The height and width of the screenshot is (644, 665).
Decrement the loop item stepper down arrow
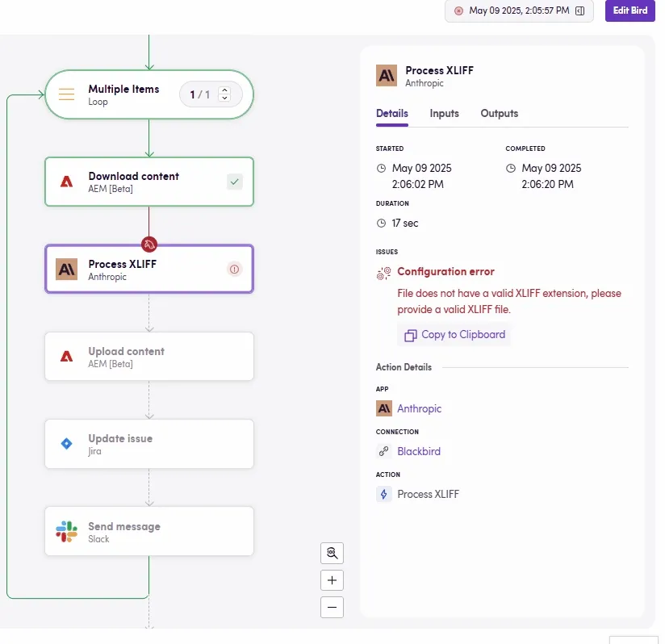224,99
